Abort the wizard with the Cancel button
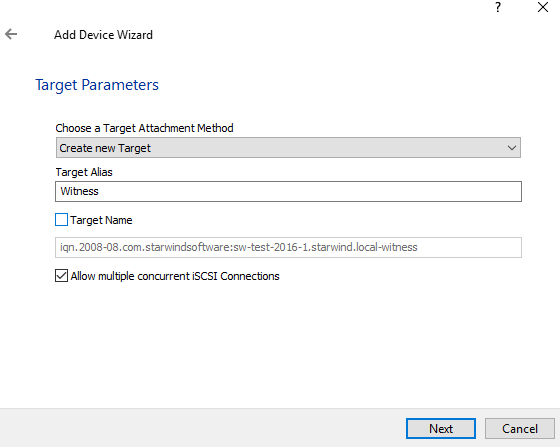This screenshot has width=560, height=447. [520, 428]
